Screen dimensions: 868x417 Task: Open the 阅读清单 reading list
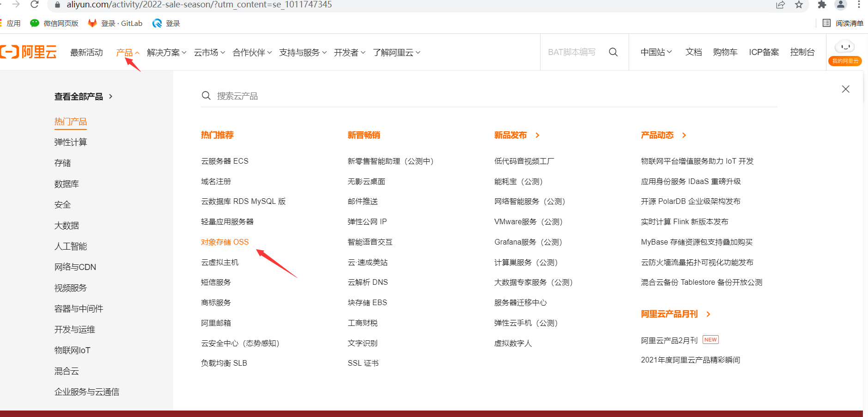tap(843, 23)
